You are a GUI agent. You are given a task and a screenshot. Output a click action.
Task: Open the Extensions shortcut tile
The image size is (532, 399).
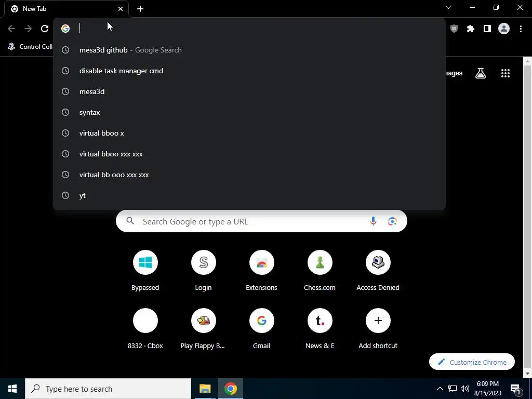262,271
